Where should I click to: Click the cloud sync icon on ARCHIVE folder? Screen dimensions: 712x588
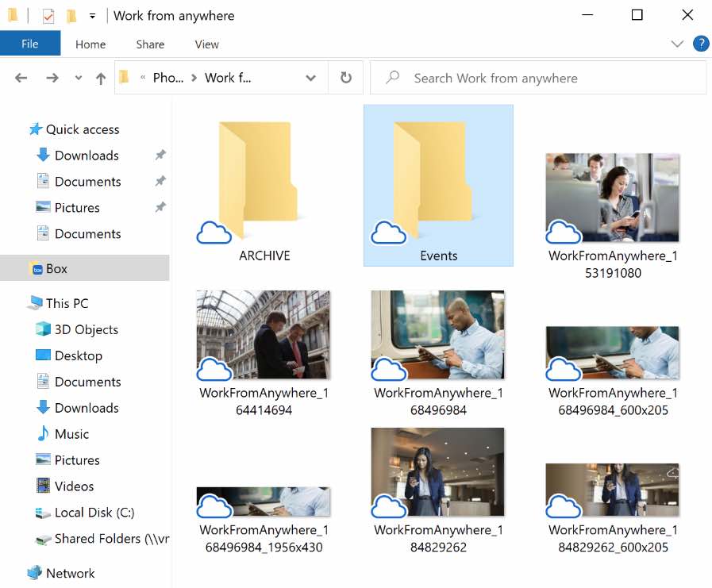pos(214,233)
